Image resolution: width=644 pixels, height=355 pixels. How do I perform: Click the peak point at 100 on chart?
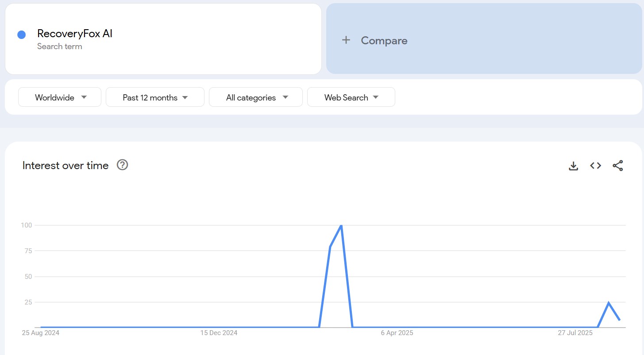point(341,226)
